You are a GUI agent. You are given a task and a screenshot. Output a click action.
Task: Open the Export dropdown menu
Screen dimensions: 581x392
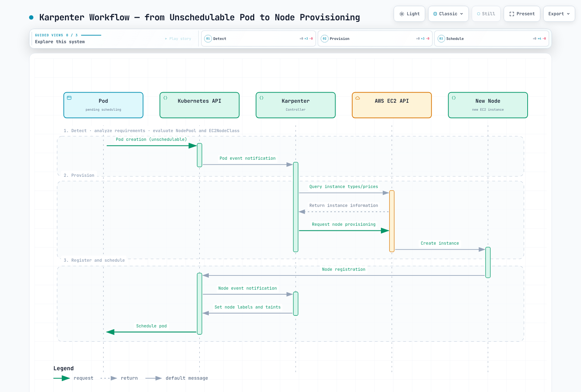(559, 14)
